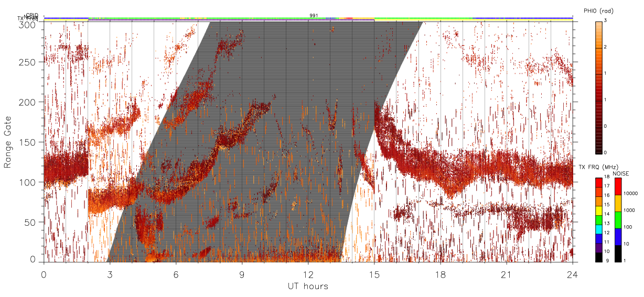Click the '1000' tick on NOISE legend
This screenshot has height=297, width=644.
point(629,210)
